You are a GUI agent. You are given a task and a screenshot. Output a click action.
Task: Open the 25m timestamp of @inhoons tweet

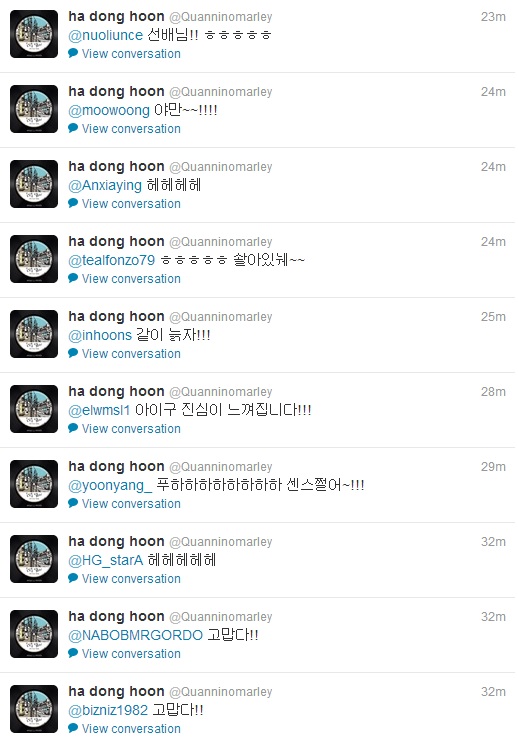coord(493,317)
